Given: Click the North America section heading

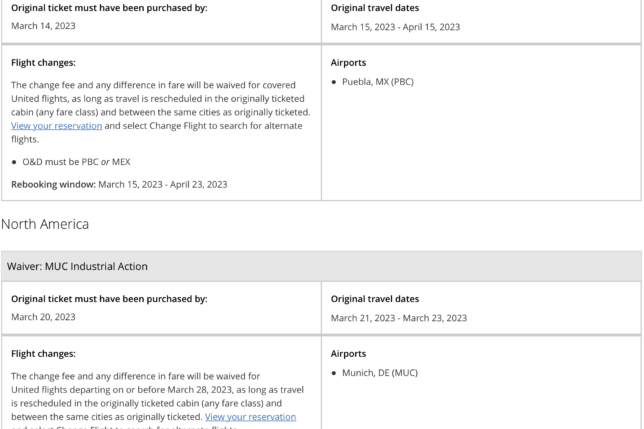Looking at the screenshot, I should pos(45,224).
